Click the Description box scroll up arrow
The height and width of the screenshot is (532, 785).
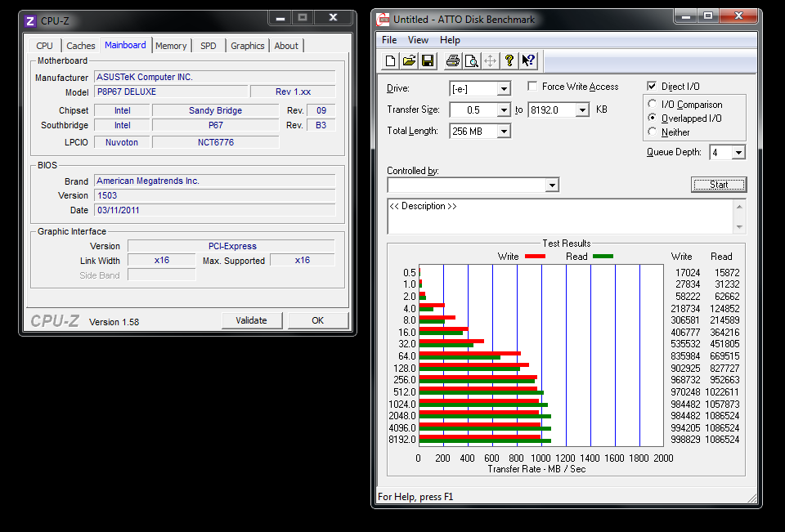(x=739, y=206)
